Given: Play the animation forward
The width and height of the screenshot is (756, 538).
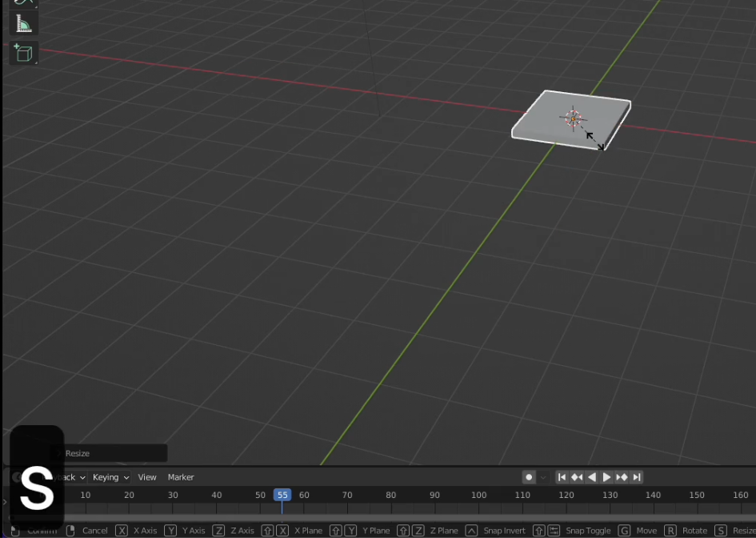Looking at the screenshot, I should point(606,477).
